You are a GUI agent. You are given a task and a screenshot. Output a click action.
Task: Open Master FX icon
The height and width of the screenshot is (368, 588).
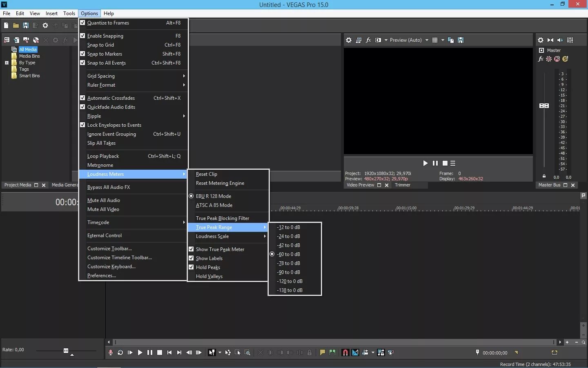coord(541,59)
